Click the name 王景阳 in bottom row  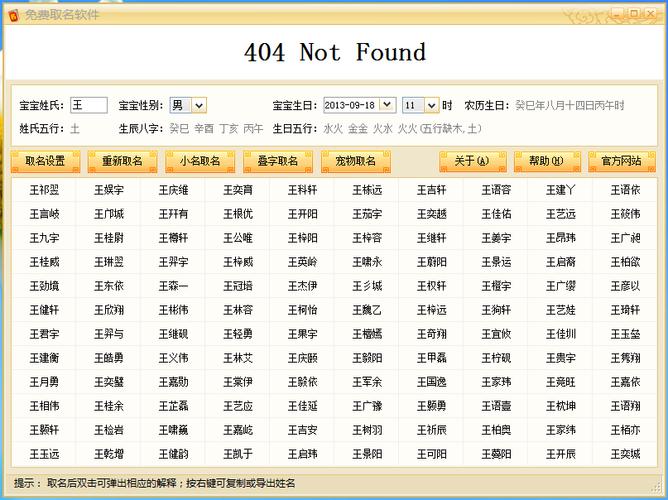(x=366, y=454)
